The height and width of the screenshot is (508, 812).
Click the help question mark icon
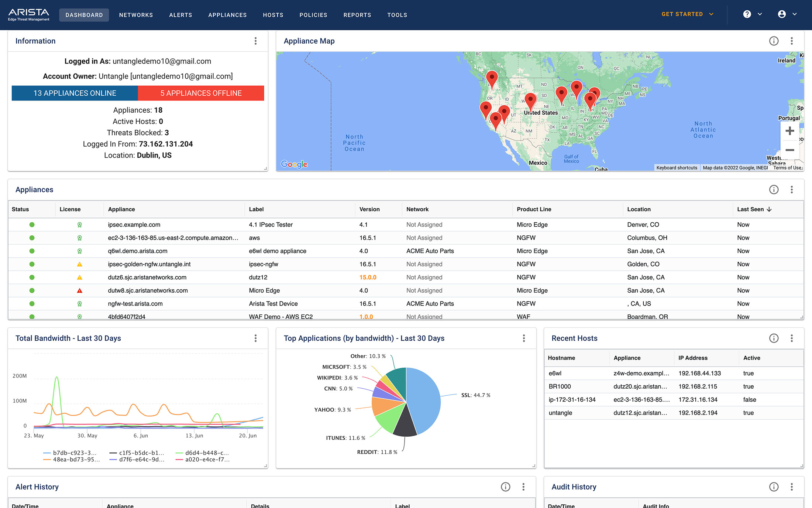click(747, 14)
